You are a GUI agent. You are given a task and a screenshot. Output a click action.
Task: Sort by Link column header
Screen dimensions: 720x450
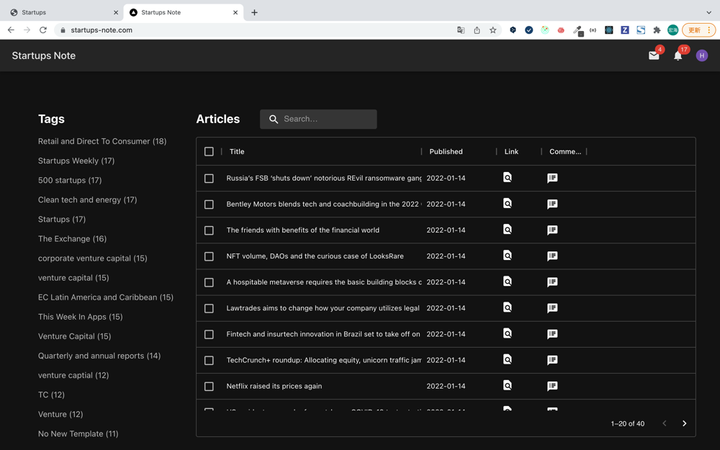tap(511, 152)
